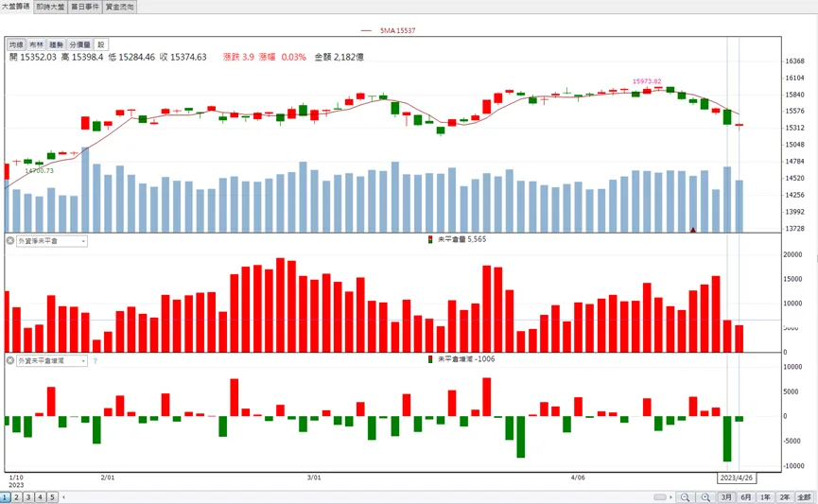Open the question mark help icon
This screenshot has height=504, width=818.
point(95,360)
